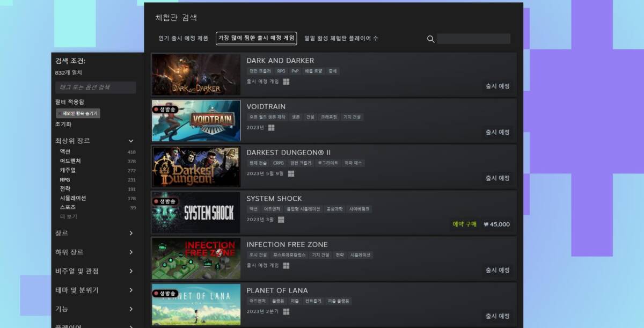Click the Windows platform icon for Dark and Darker

(288, 82)
